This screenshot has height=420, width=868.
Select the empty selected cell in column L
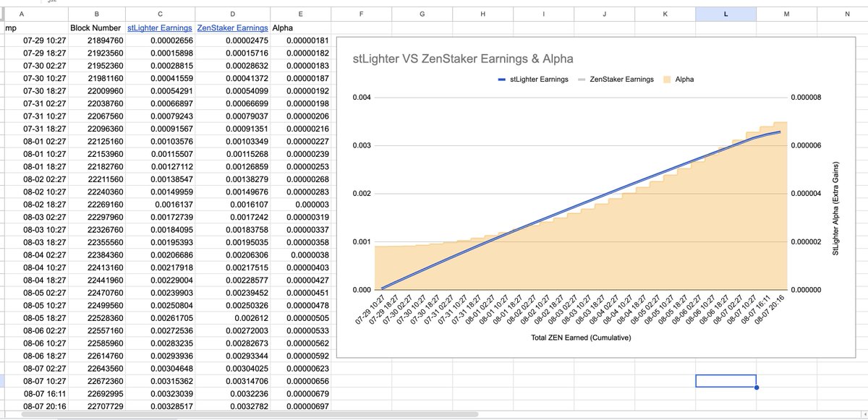pyautogui.click(x=726, y=381)
